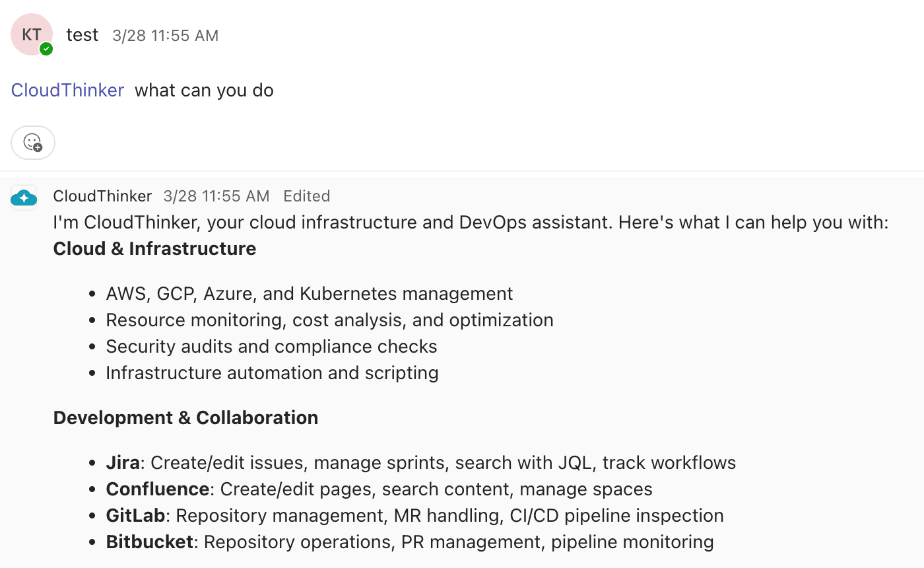924x568 pixels.
Task: Open the CloudThinker mention link
Action: pyautogui.click(x=67, y=90)
